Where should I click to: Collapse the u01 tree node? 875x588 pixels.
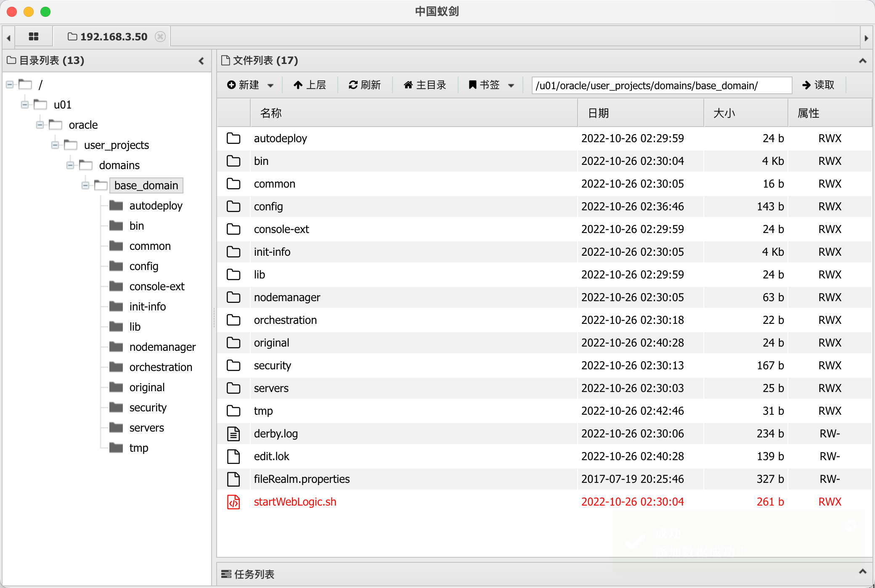pos(25,105)
